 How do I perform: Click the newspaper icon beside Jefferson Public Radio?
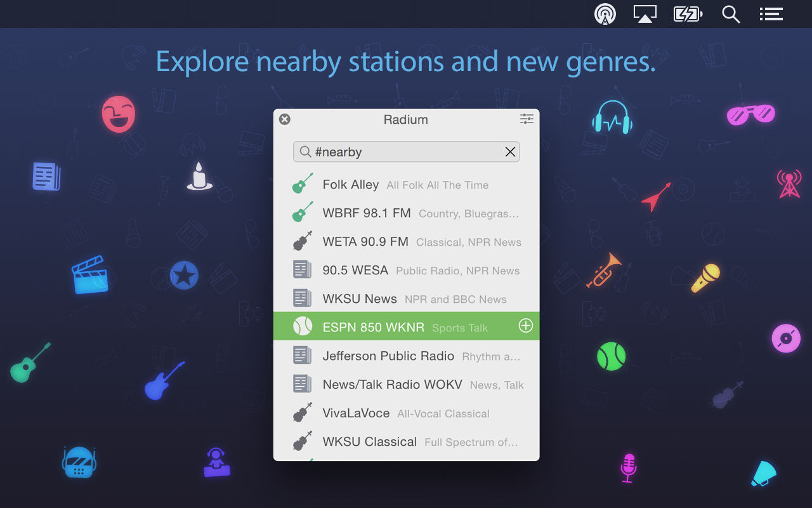click(x=302, y=355)
